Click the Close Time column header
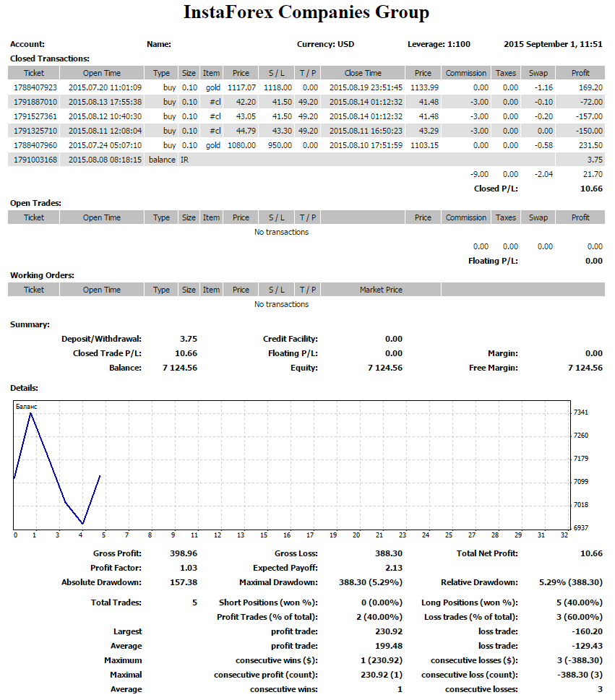The image size is (615, 700). coord(363,73)
